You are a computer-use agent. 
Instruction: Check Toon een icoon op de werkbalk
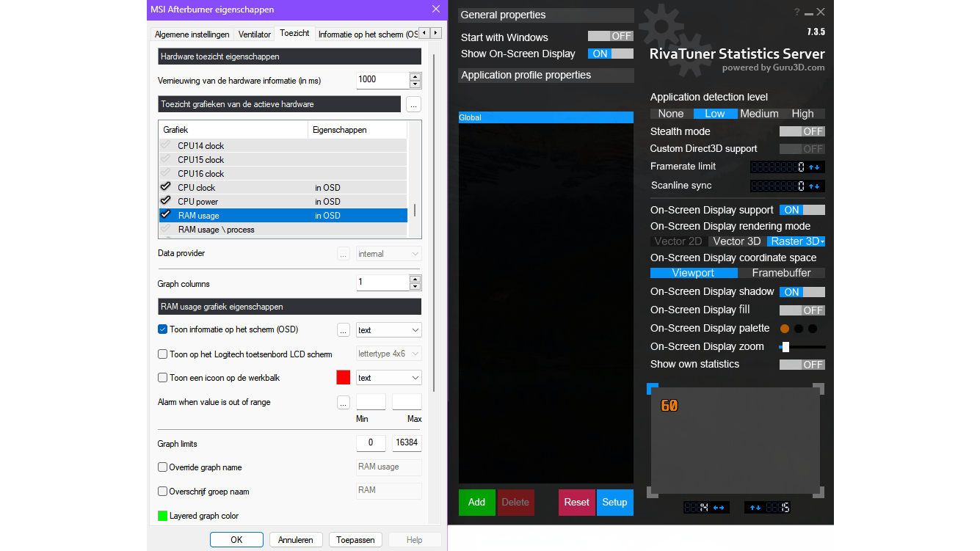[163, 378]
